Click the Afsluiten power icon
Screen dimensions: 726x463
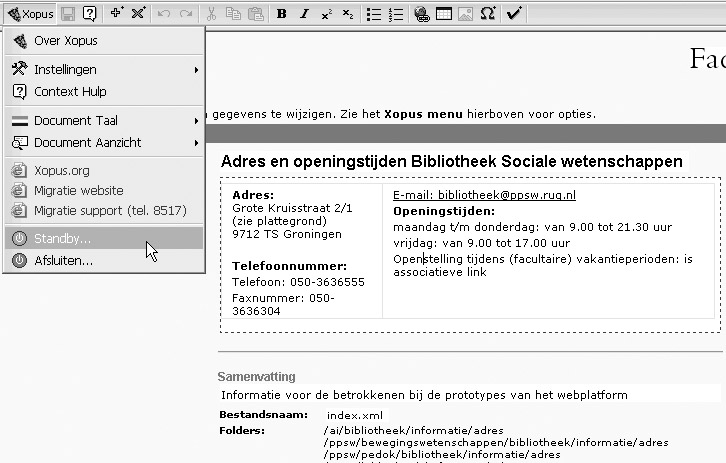click(19, 261)
